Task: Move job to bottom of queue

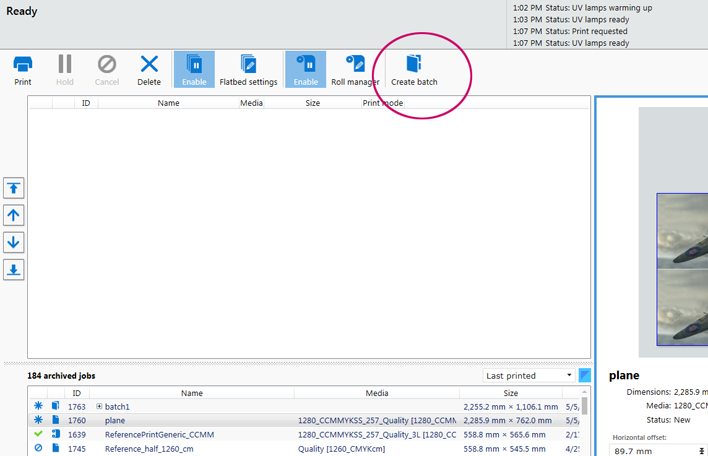Action: click(14, 270)
